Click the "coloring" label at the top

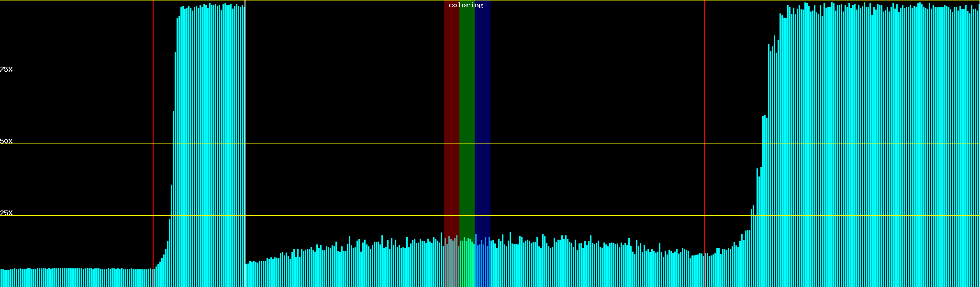tap(466, 5)
